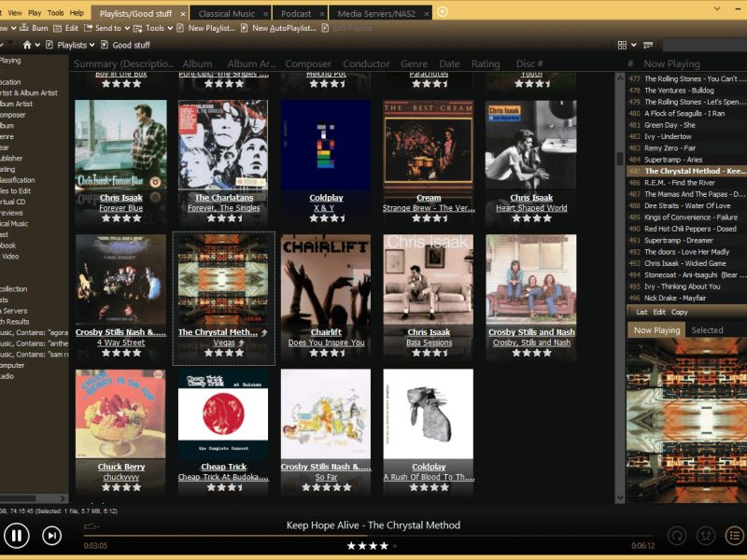This screenshot has height=560, width=747.
Task: Toggle the playlist pane list icon
Action: coord(735,536)
